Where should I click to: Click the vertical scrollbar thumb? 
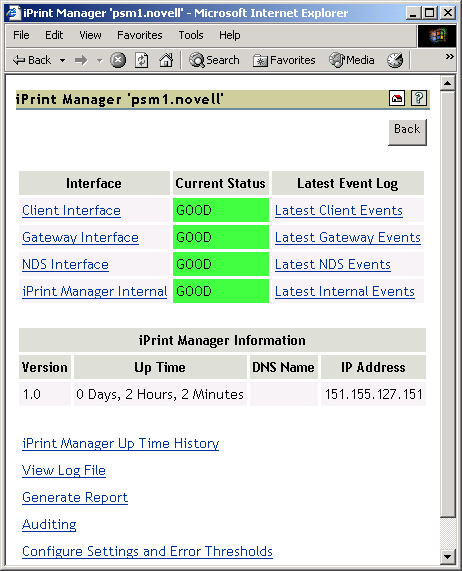click(447, 304)
